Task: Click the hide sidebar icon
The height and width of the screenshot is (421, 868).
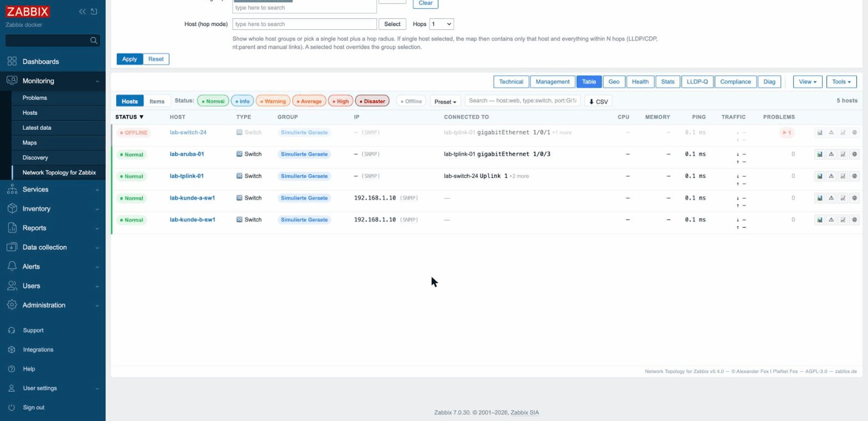Action: [x=94, y=12]
